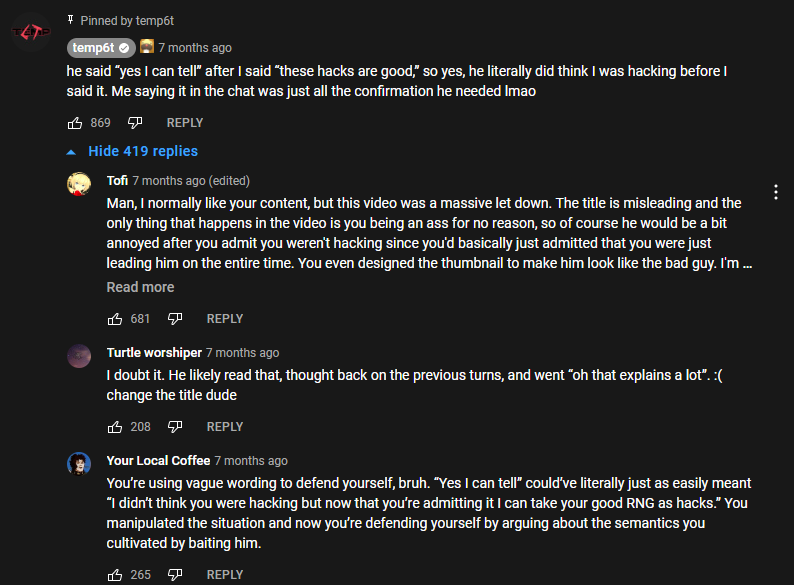
Task: Open three-dot menu on Tofi's comment
Action: pos(775,192)
